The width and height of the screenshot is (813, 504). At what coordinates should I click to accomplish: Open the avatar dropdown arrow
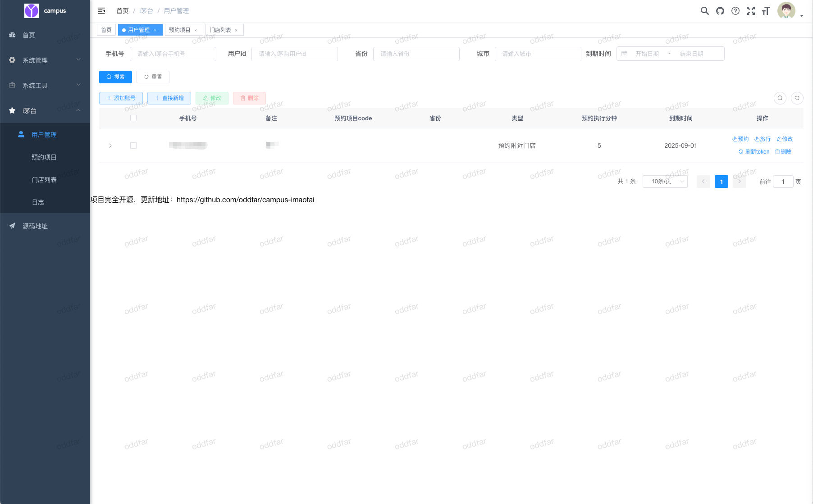point(802,16)
